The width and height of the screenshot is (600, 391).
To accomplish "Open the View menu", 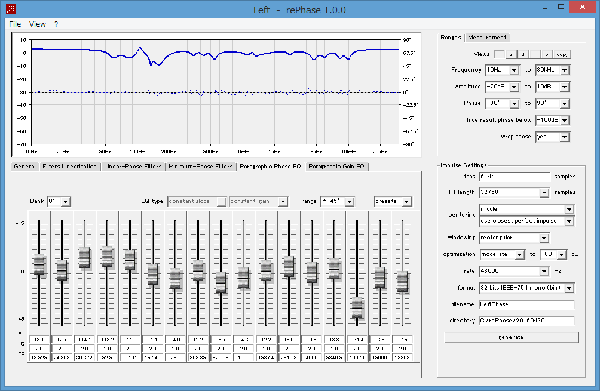I will coord(37,24).
